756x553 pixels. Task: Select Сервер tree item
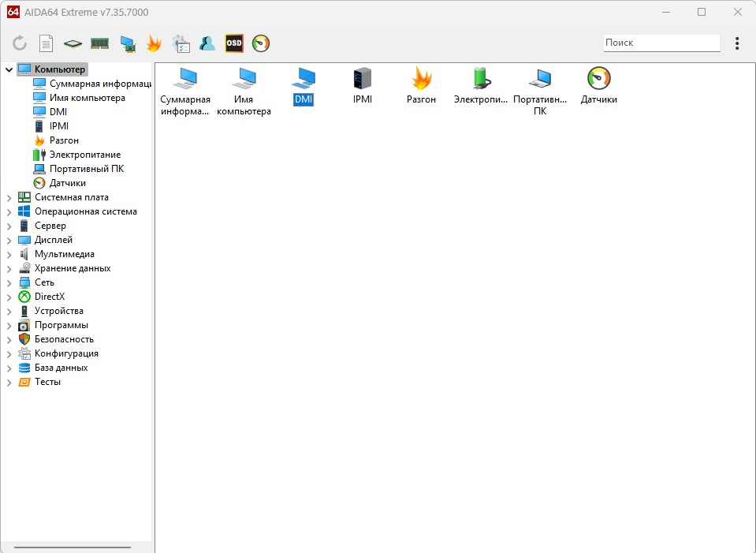click(42, 226)
